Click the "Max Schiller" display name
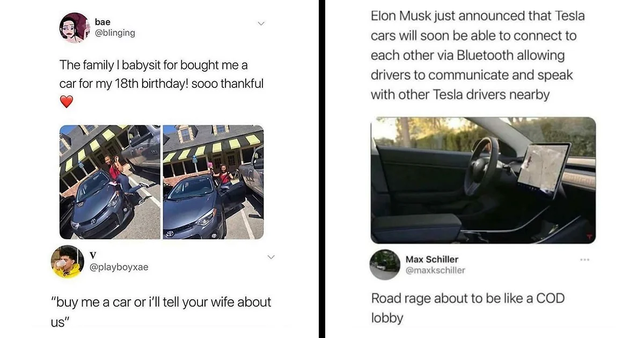Image resolution: width=644 pixels, height=338 pixels. pyautogui.click(x=432, y=260)
